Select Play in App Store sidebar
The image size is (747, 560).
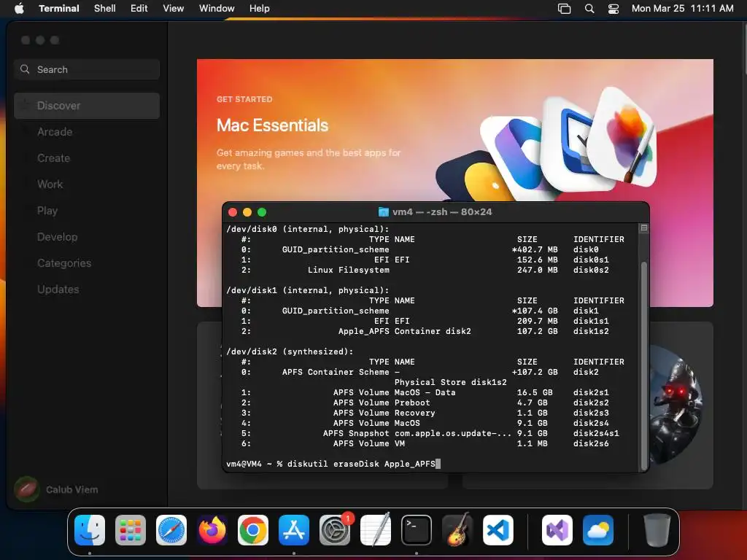87,211
